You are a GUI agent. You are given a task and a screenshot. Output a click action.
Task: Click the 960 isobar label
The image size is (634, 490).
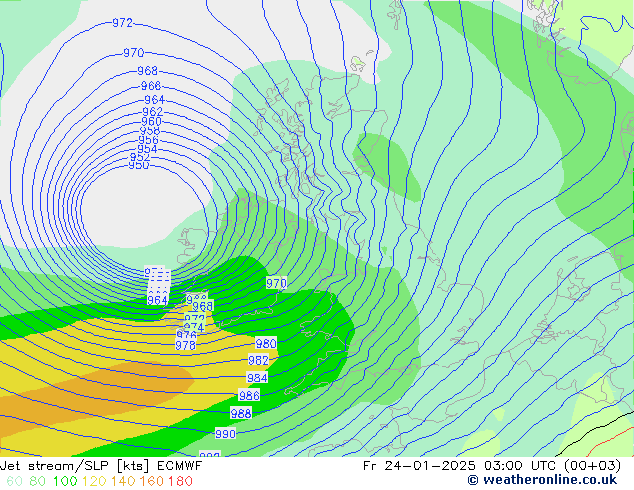pyautogui.click(x=152, y=121)
